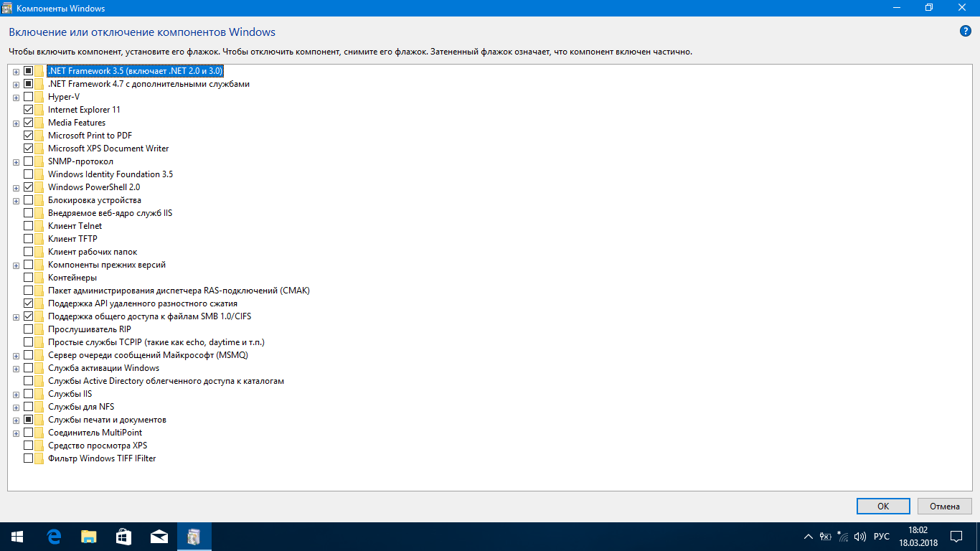
Task: Open File Explorer from the taskbar
Action: (x=88, y=537)
